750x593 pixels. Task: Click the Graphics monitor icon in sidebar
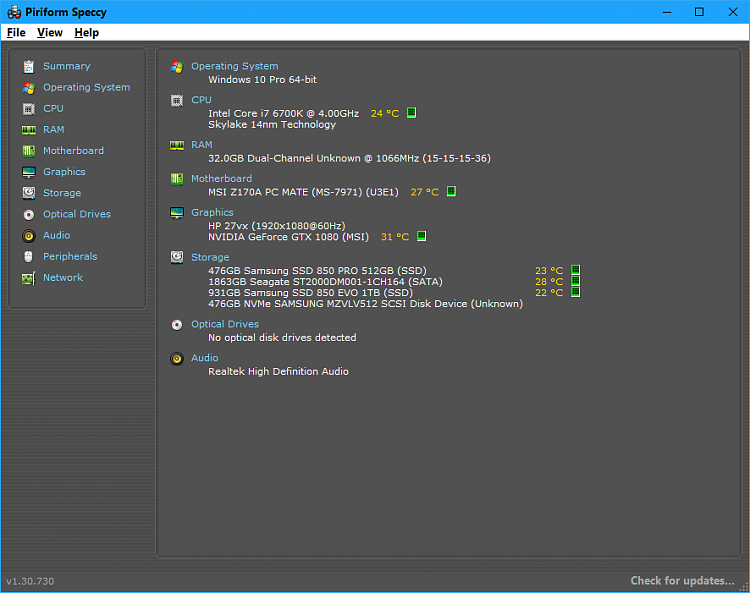pyautogui.click(x=29, y=172)
